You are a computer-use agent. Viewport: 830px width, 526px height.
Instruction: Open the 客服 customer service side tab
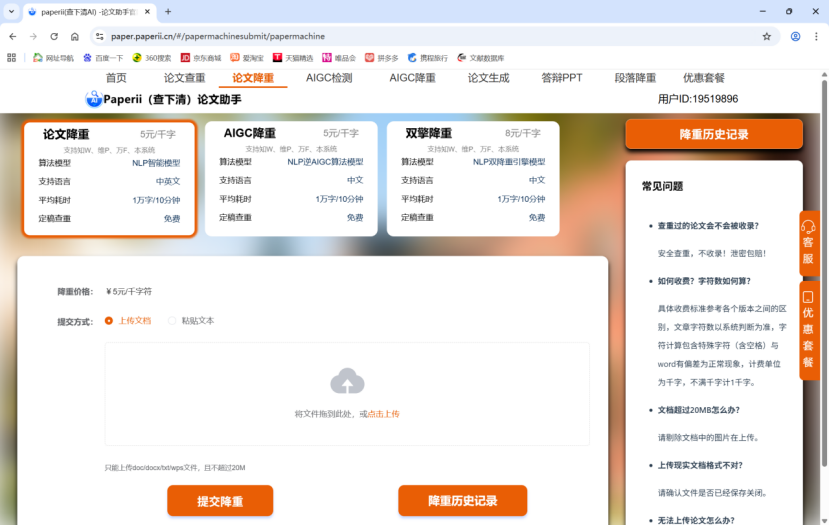click(808, 243)
